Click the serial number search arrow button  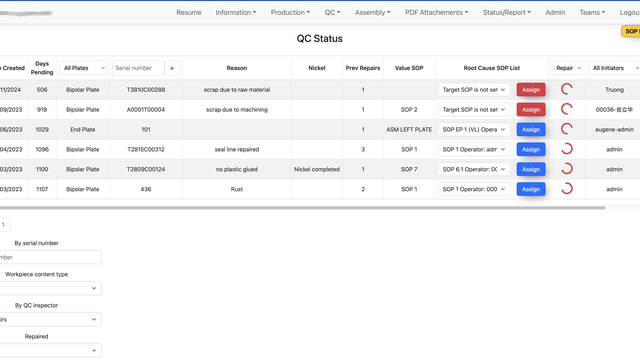(172, 68)
